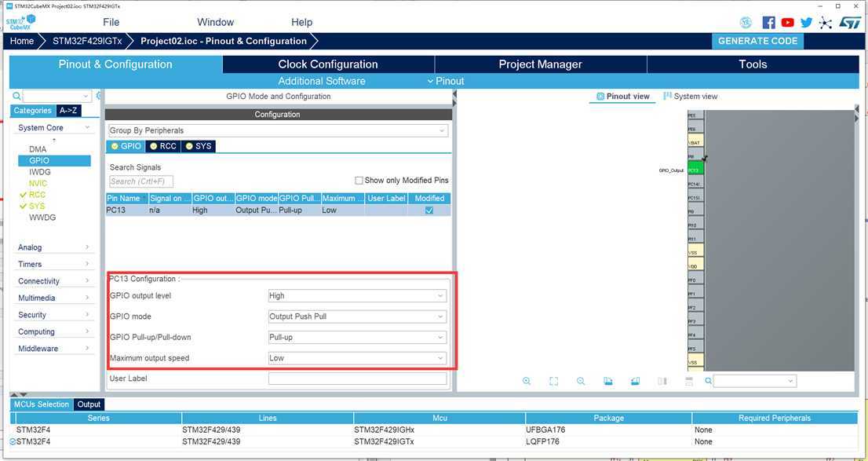The height and width of the screenshot is (461, 868).
Task: Open the Facebook link icon
Action: (768, 23)
